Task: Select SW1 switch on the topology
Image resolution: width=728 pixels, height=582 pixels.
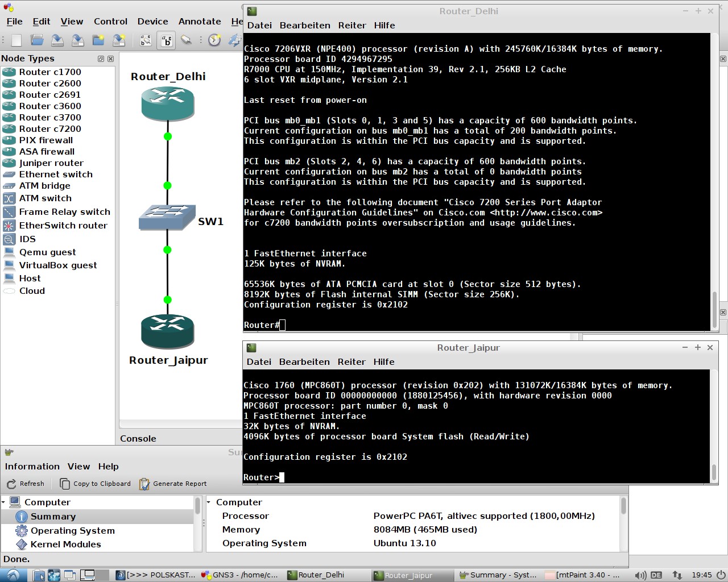Action: [x=167, y=218]
